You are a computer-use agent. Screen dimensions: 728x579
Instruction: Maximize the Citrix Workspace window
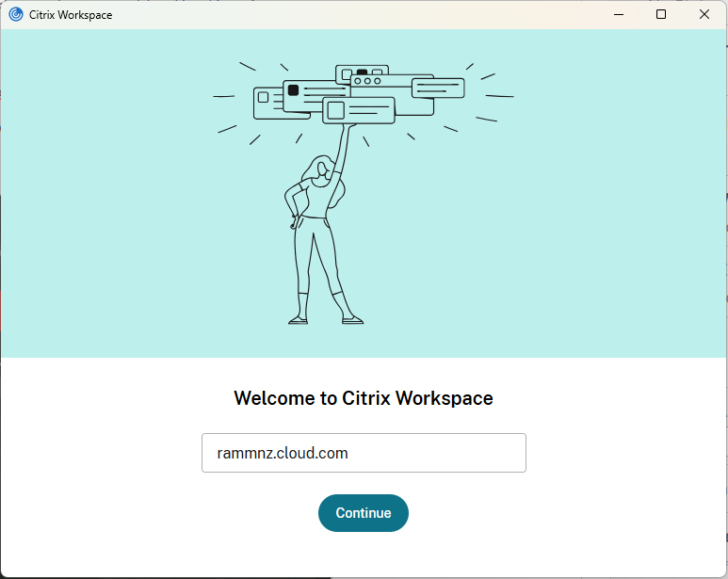[x=661, y=15]
